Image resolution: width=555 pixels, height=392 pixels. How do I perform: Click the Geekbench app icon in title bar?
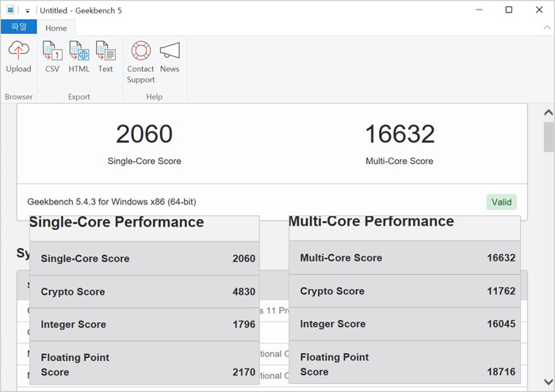pos(10,10)
